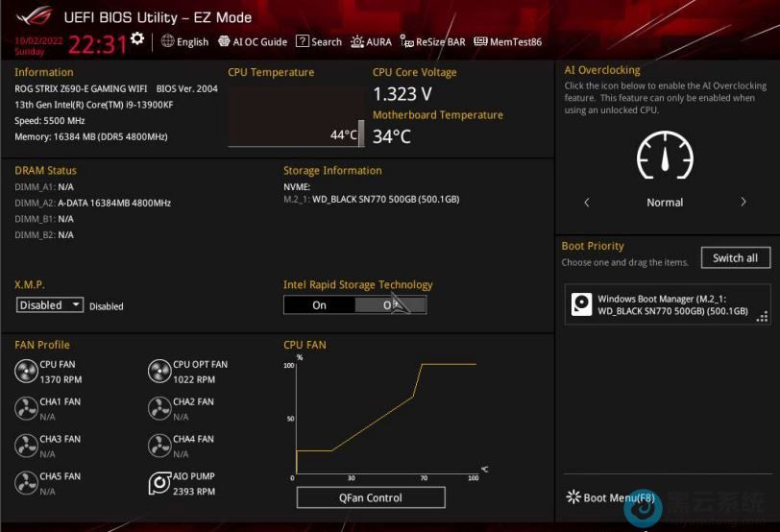The height and width of the screenshot is (532, 780).
Task: Open the X.M.P. Disabled dropdown
Action: [x=51, y=305]
